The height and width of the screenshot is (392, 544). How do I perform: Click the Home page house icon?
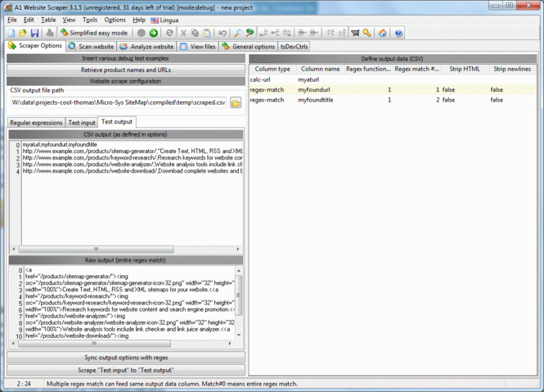click(x=383, y=33)
